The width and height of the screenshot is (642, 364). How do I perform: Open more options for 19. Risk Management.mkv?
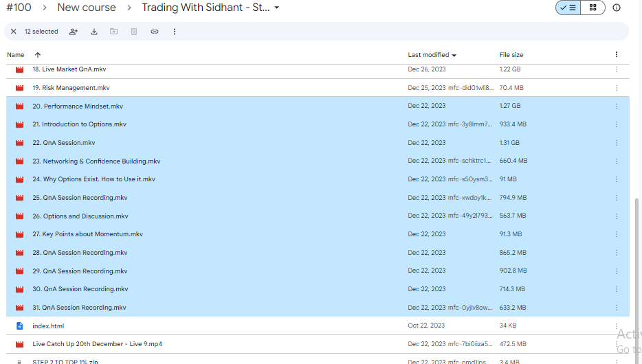(616, 88)
